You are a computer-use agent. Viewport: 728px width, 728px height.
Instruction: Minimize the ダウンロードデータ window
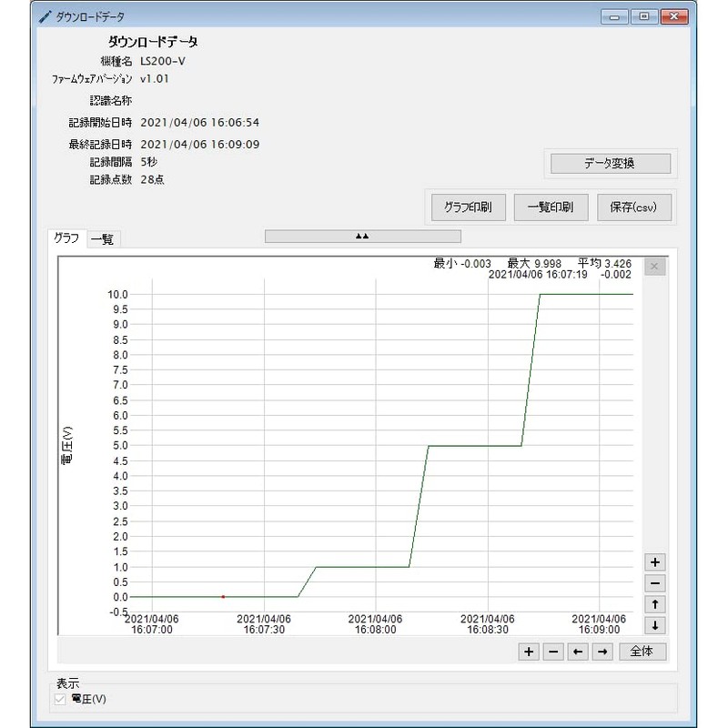[614, 16]
